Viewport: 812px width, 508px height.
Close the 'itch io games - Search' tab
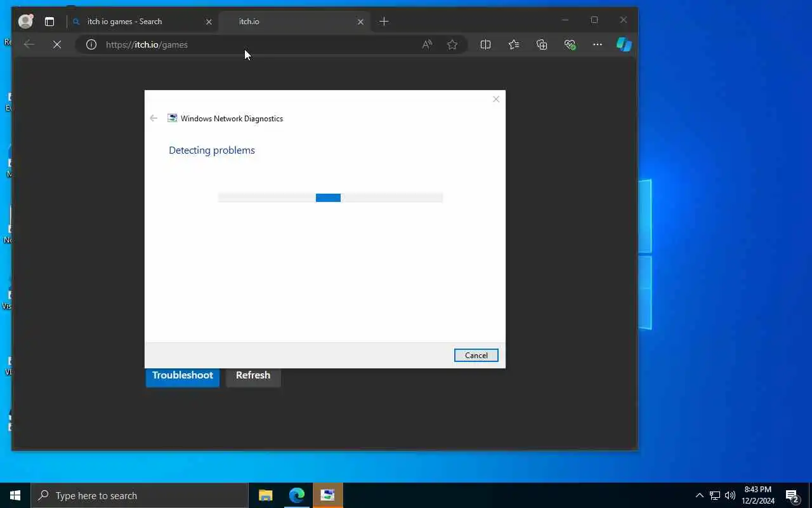[209, 22]
